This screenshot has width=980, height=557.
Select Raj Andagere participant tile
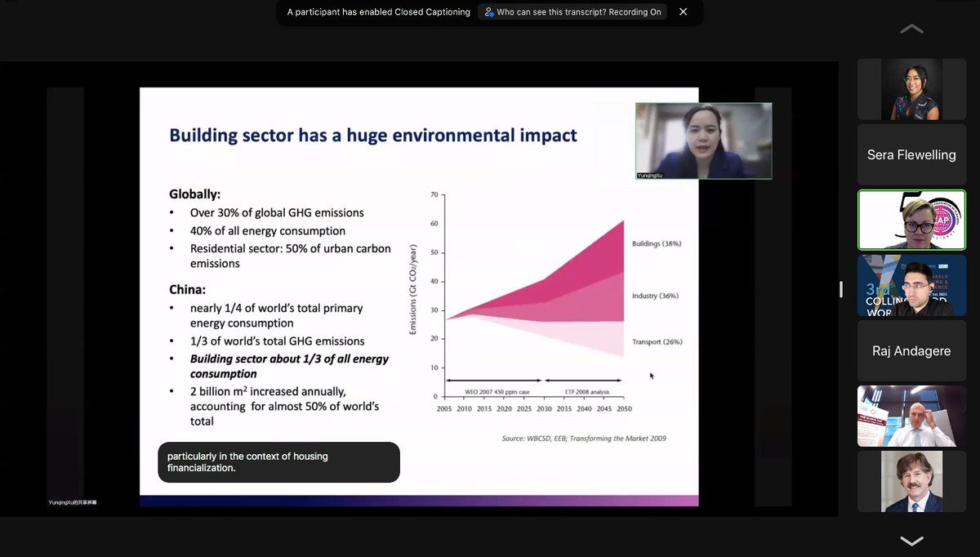tap(911, 351)
